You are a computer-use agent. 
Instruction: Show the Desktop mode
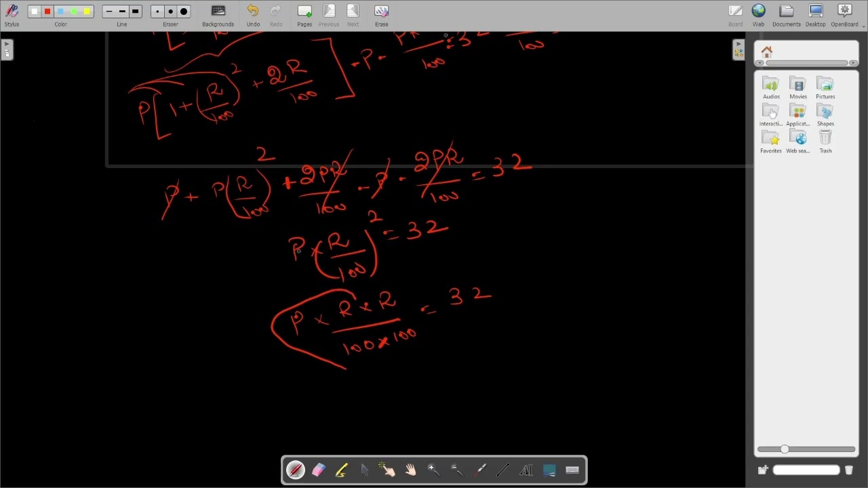coord(816,15)
